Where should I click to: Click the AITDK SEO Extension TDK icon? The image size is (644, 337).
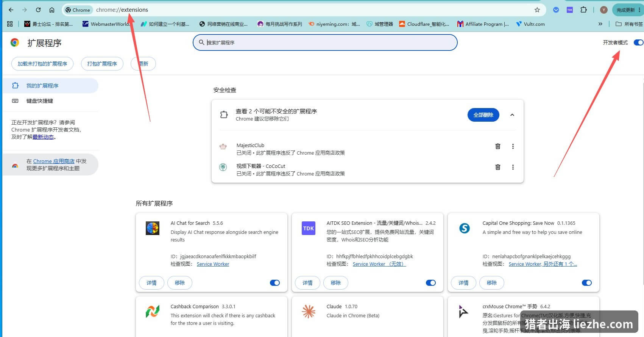(x=309, y=228)
